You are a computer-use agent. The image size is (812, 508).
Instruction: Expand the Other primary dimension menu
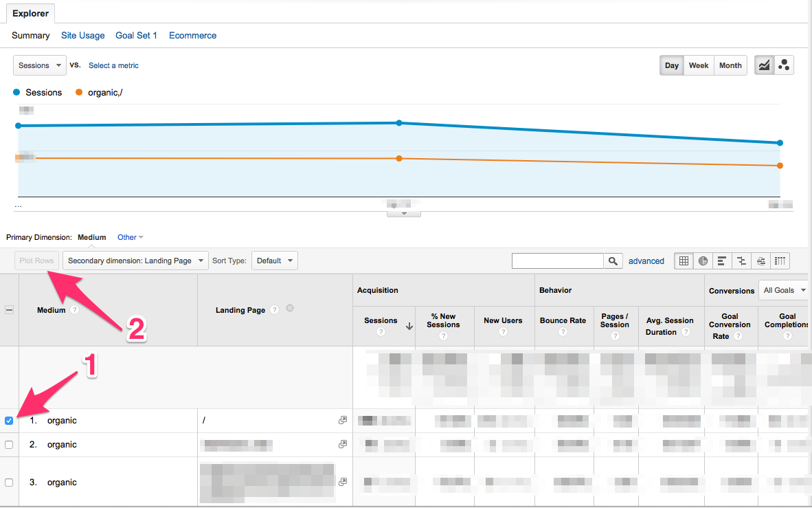coord(131,237)
